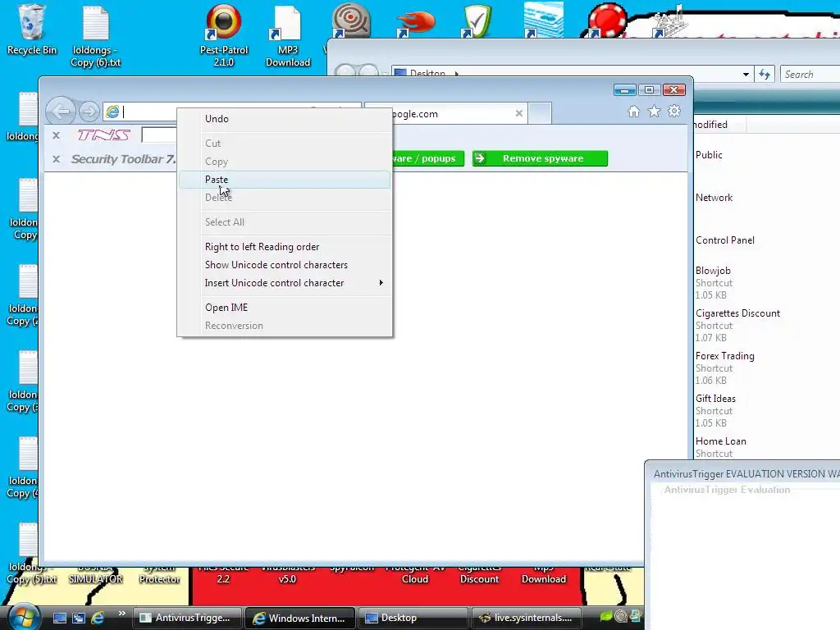
Task: Open System Protector desktop shortcut
Action: [x=160, y=575]
